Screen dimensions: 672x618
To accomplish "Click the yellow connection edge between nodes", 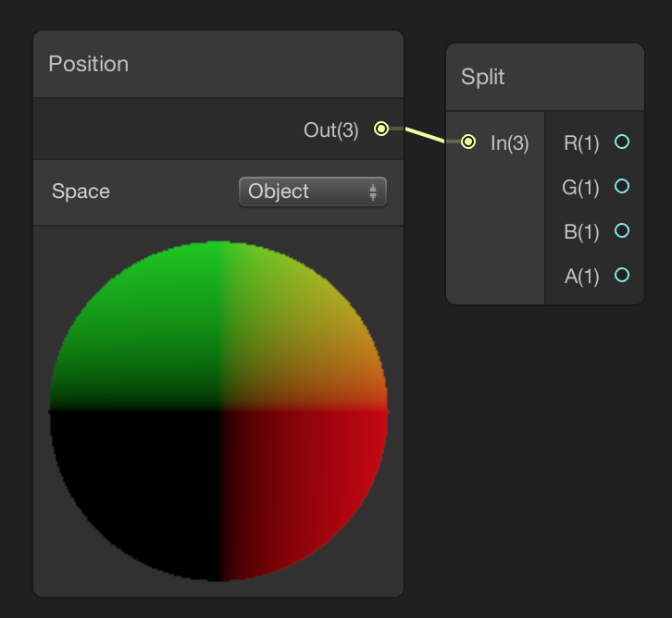I will click(x=425, y=135).
